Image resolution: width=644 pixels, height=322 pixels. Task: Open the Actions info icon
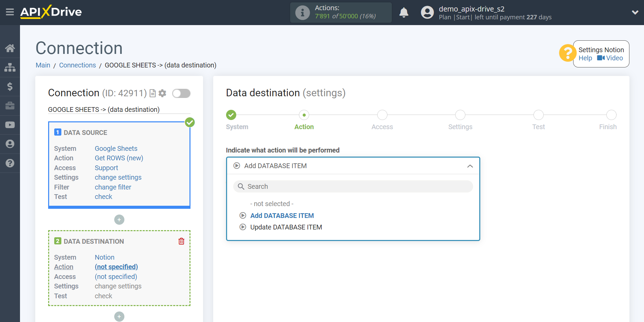coord(302,13)
